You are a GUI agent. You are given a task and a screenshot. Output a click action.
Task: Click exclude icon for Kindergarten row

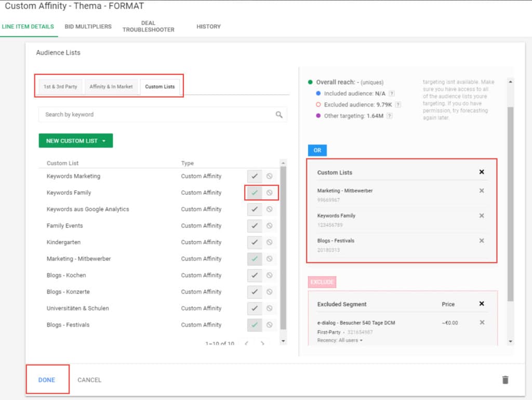(x=269, y=242)
